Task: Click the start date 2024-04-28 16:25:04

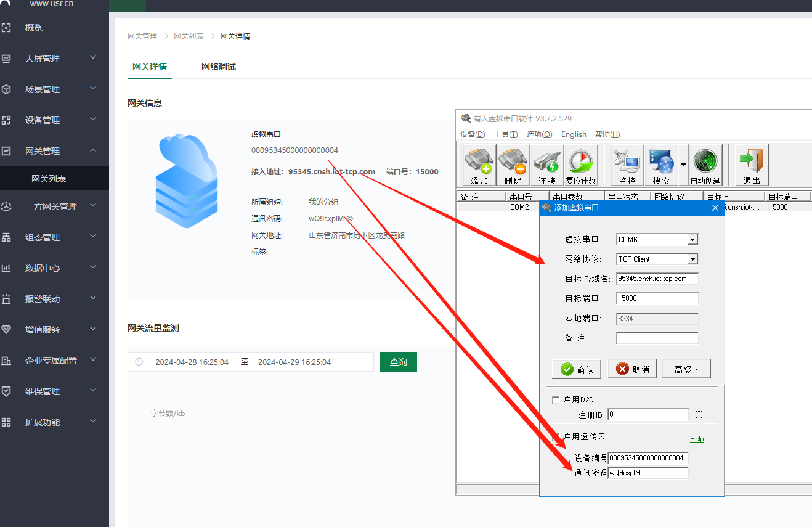Action: click(192, 362)
